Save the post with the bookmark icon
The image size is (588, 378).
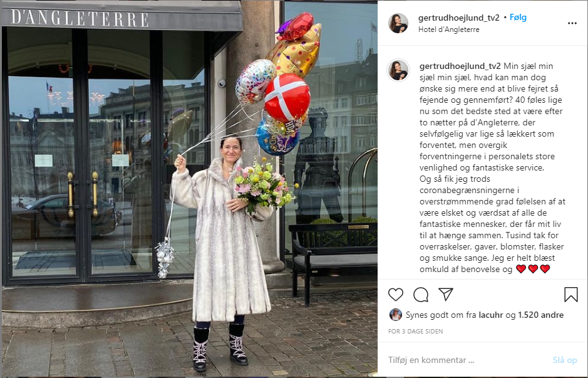click(x=570, y=295)
